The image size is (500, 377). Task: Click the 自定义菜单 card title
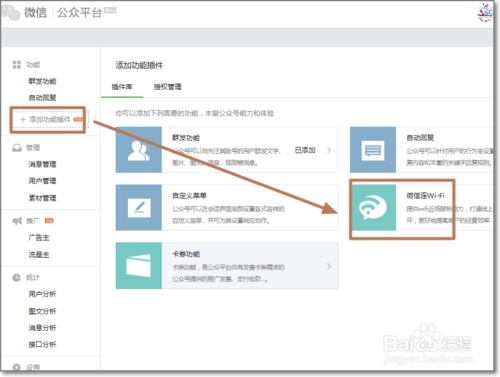click(x=189, y=196)
